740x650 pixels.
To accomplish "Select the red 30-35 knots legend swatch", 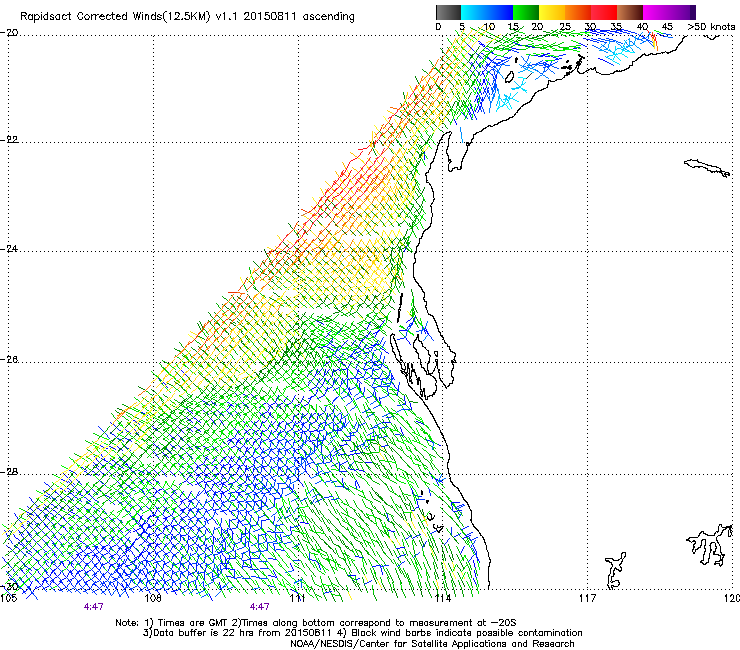I will pos(604,12).
